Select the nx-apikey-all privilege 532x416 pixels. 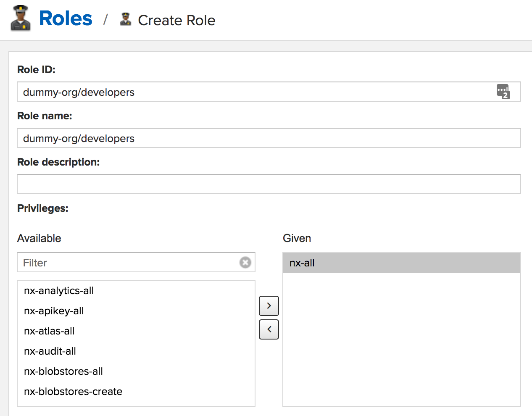(54, 311)
